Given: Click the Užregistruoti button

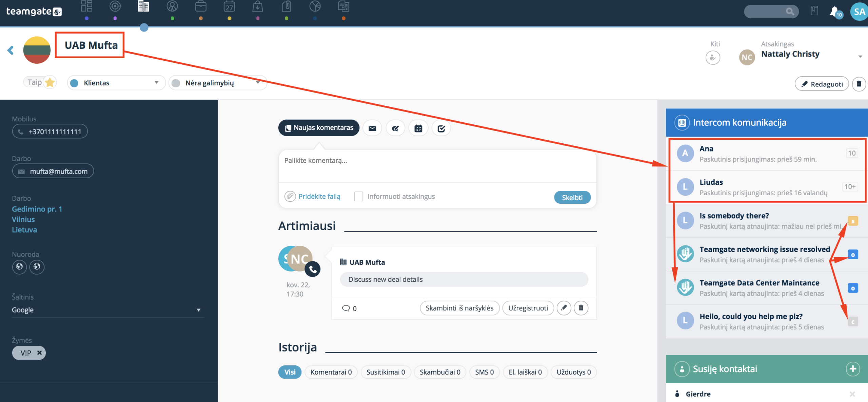Looking at the screenshot, I should tap(528, 308).
